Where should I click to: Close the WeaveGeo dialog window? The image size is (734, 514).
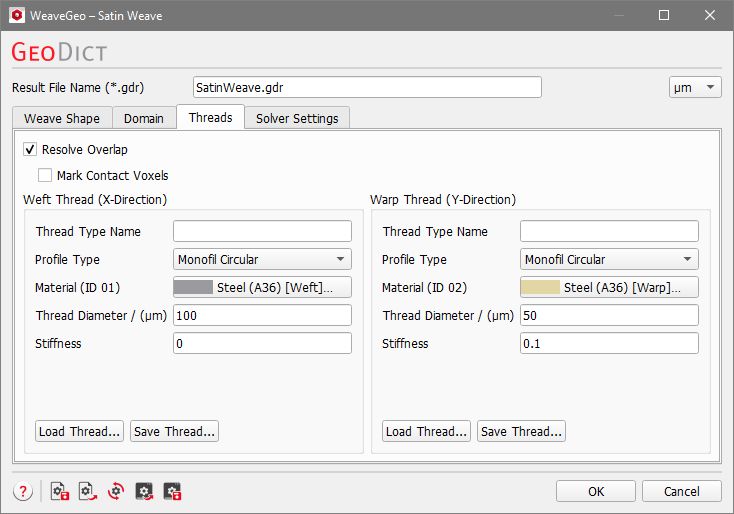point(710,15)
